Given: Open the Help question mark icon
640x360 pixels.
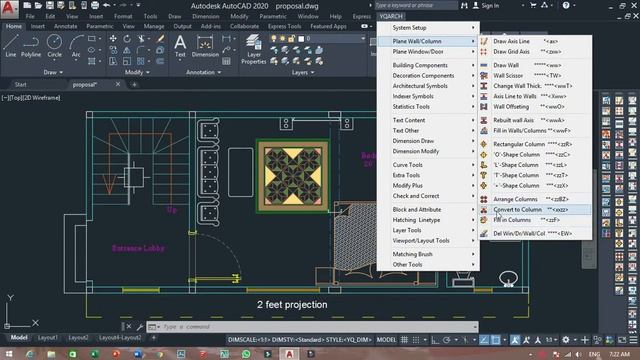Looking at the screenshot, I should (x=566, y=5).
